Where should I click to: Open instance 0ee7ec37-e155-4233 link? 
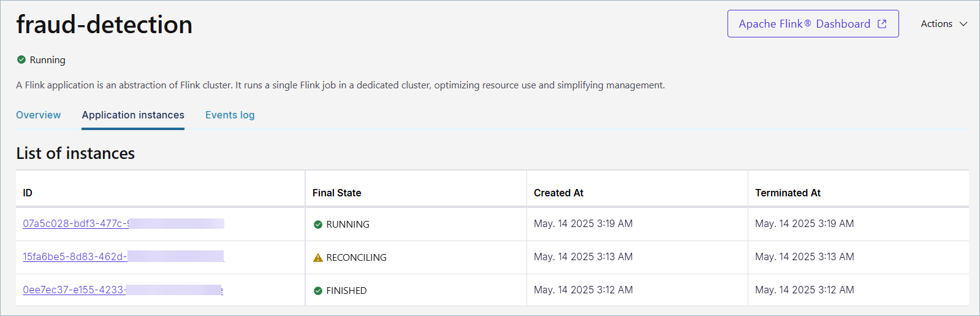coord(74,290)
